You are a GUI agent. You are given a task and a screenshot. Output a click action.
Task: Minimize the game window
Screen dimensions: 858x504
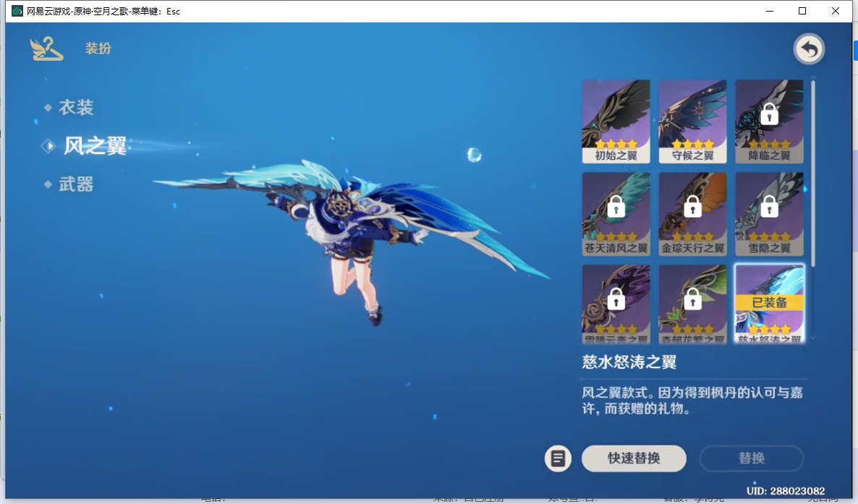(769, 11)
